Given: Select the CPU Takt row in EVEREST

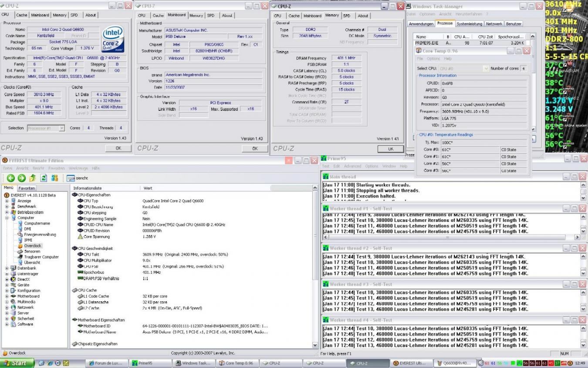Looking at the screenshot, I should [192, 254].
